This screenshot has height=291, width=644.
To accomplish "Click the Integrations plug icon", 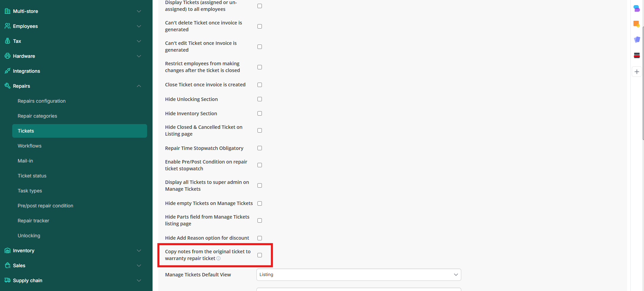I will click(7, 71).
